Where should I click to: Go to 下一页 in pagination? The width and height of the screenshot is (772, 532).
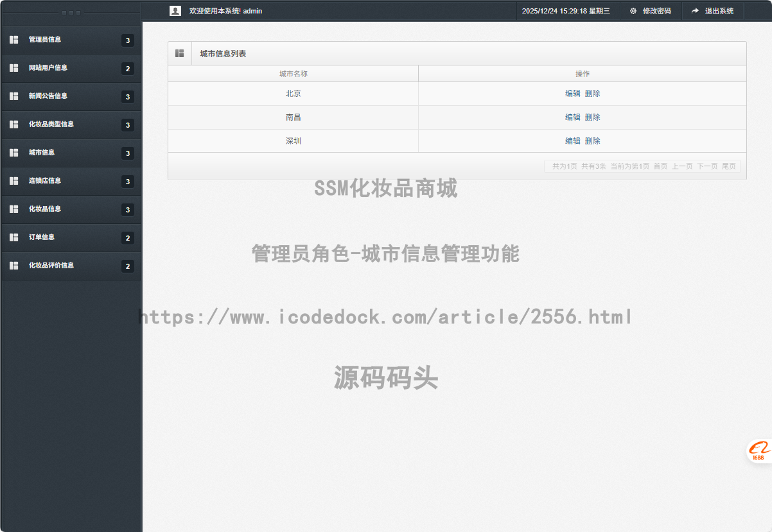(x=707, y=166)
